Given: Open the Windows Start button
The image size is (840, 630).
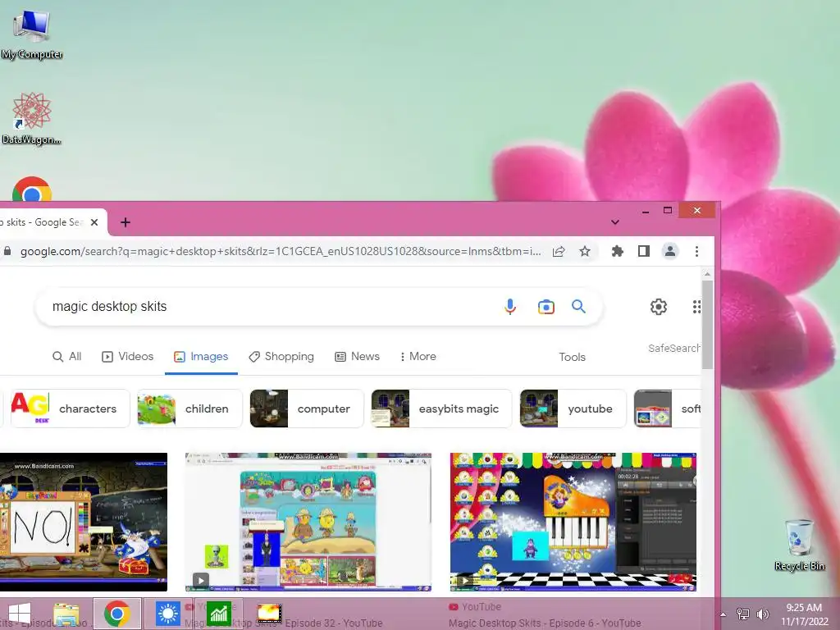Looking at the screenshot, I should [x=20, y=614].
